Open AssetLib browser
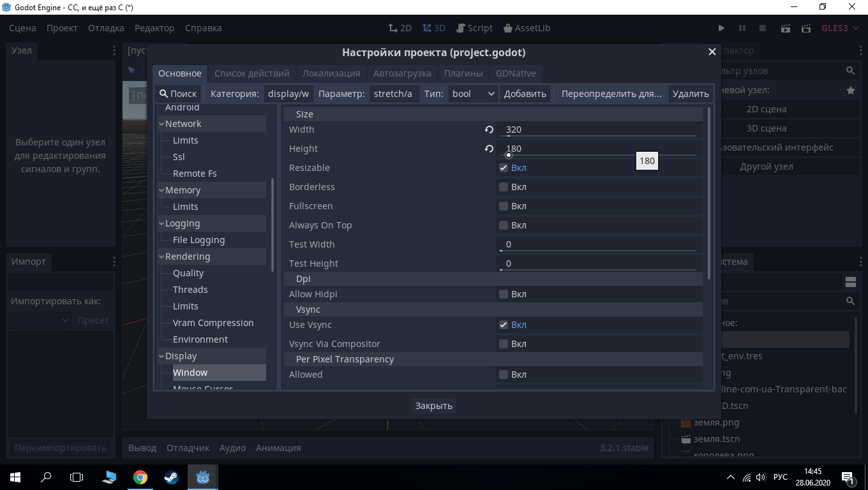Screen dimensions: 868x490 point(527,28)
